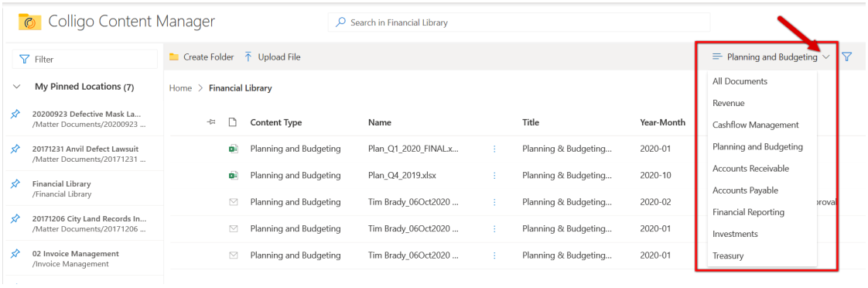Choose the Treasury view option
The height and width of the screenshot is (288, 868).
tap(728, 256)
